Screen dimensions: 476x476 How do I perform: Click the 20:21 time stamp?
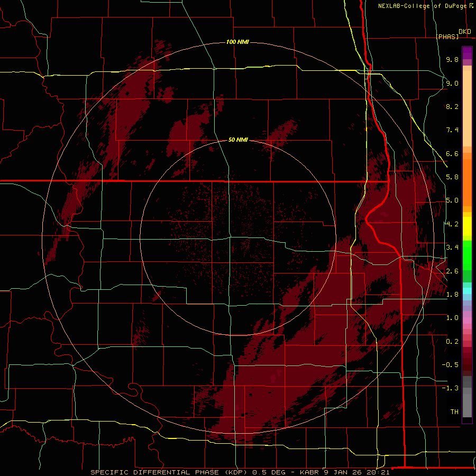(x=378, y=472)
